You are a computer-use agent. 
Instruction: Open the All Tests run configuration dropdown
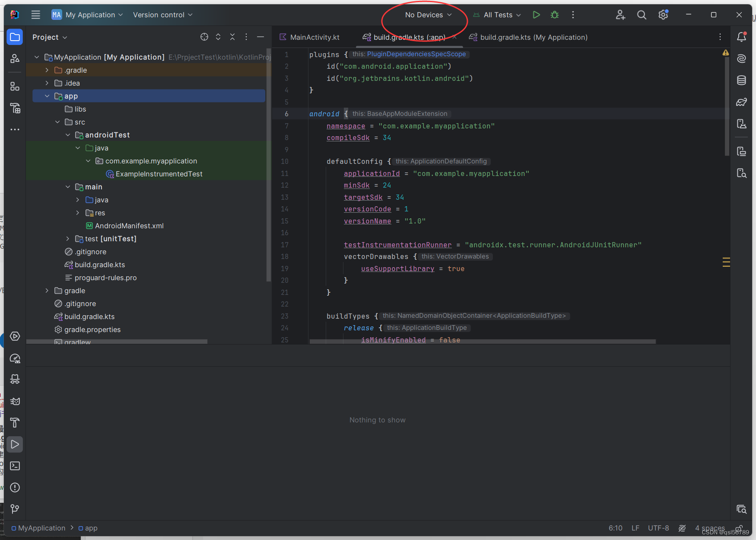tap(497, 15)
